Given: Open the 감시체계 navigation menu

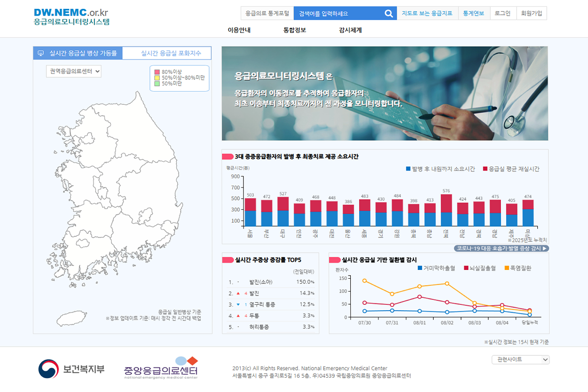Looking at the screenshot, I should [350, 30].
